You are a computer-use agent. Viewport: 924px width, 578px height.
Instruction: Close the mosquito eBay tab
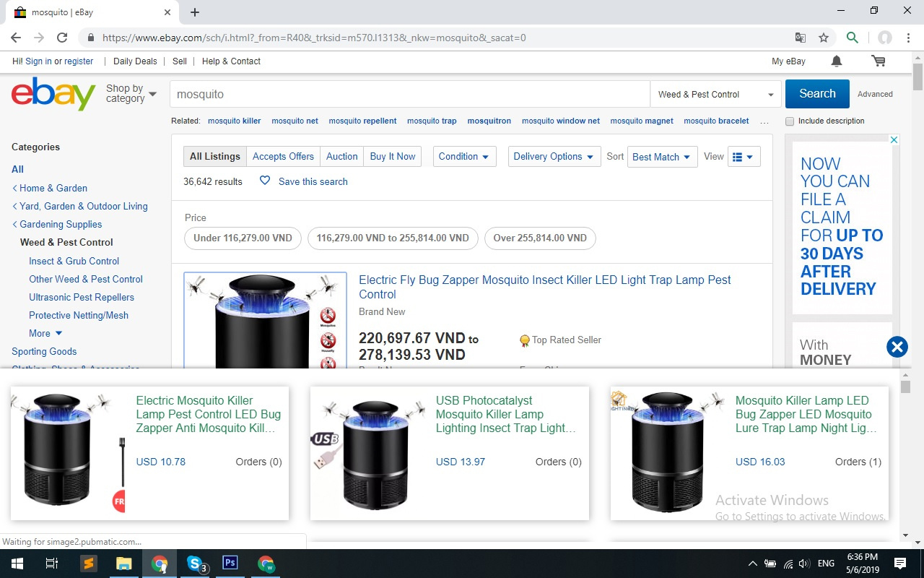pos(167,12)
